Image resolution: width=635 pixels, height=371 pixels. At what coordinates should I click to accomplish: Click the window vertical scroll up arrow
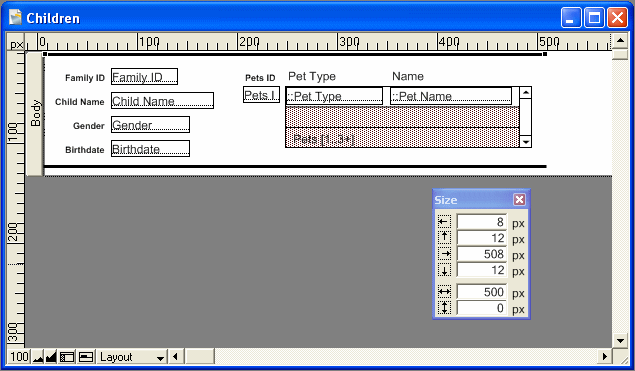[x=620, y=41]
